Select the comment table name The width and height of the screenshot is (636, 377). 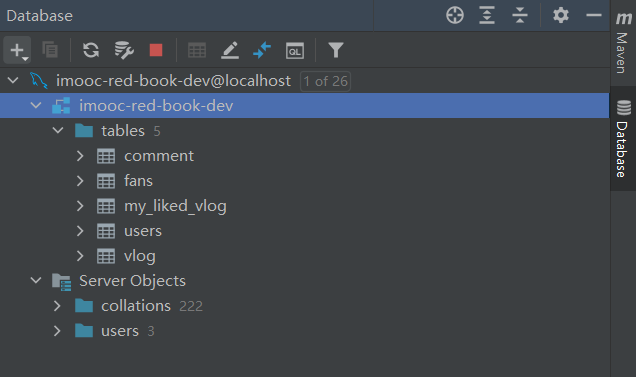(159, 156)
